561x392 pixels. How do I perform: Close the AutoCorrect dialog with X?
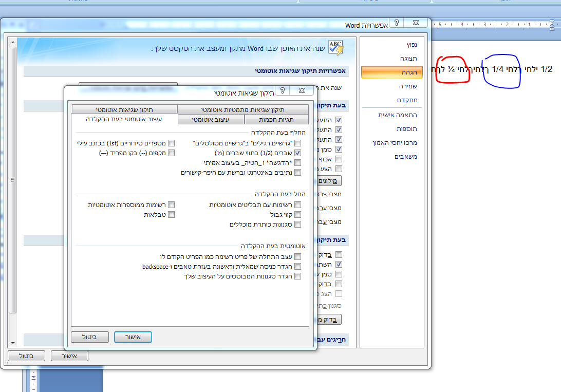pyautogui.click(x=302, y=90)
